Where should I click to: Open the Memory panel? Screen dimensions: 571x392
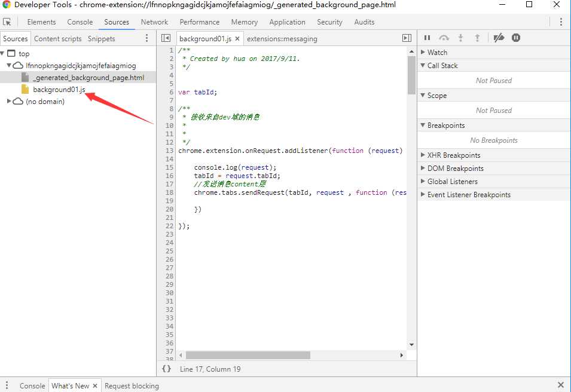[x=245, y=22]
